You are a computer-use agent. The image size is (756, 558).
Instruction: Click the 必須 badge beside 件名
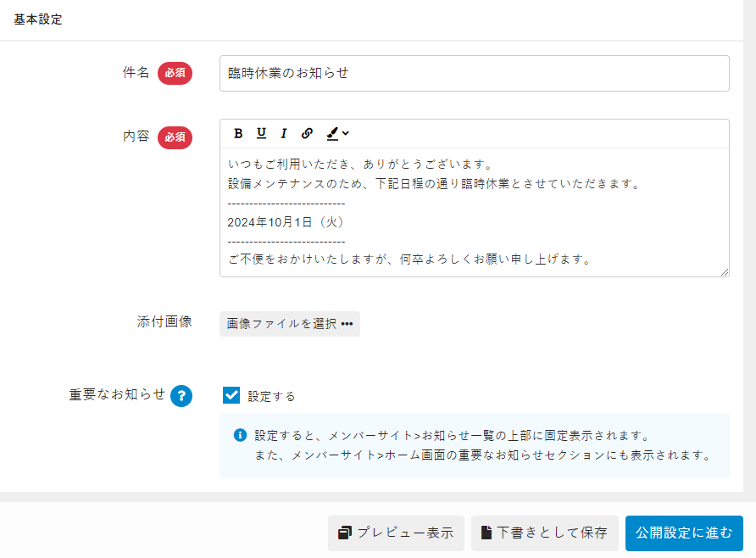[x=175, y=74]
